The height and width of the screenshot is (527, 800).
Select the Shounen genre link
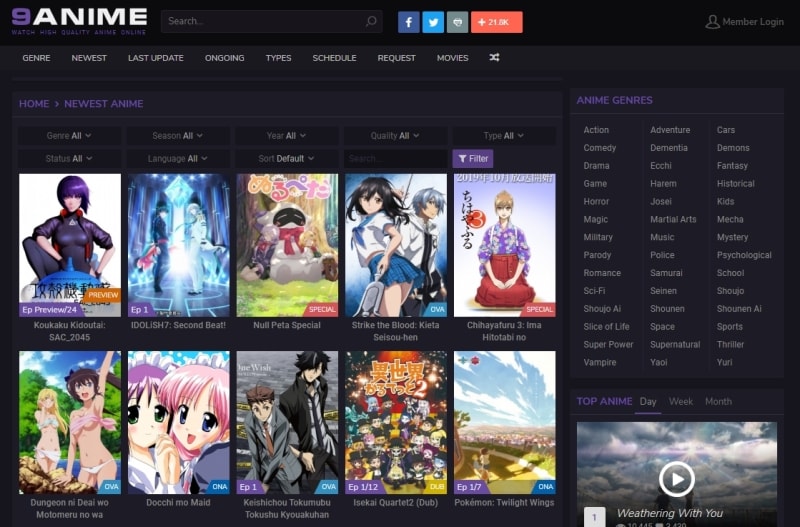[x=667, y=309]
